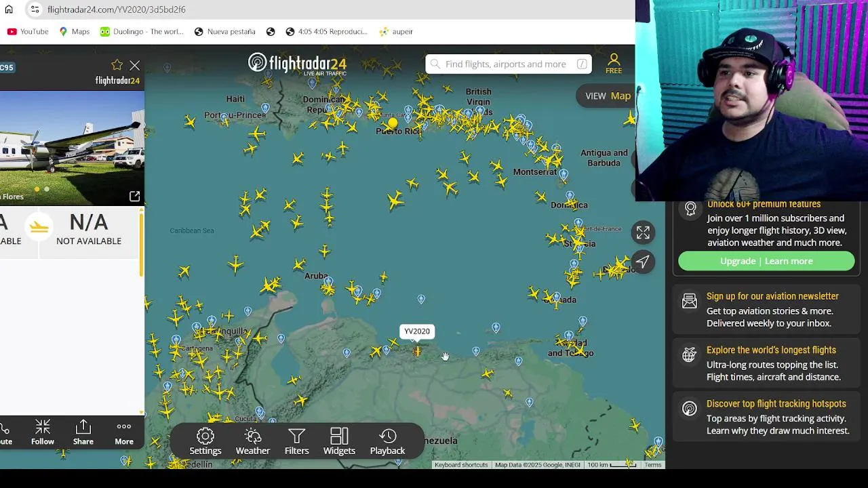
Task: Click the hotspots radar icon
Action: (690, 409)
